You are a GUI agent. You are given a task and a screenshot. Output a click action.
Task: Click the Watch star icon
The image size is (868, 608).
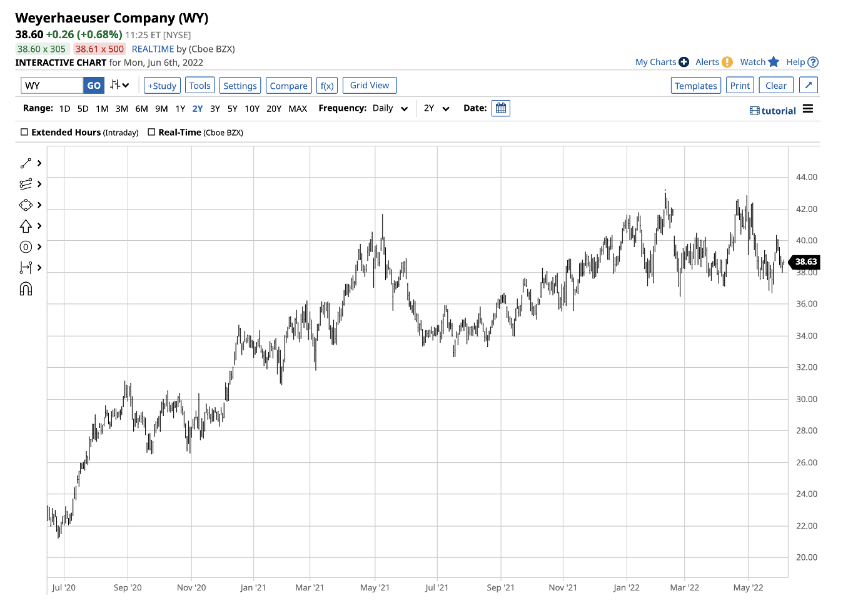pyautogui.click(x=774, y=62)
